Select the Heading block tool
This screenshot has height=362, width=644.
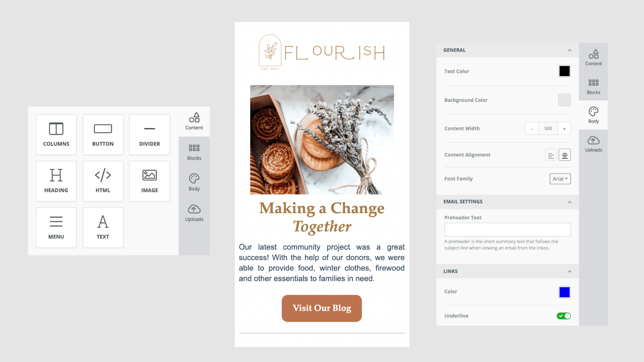[56, 181]
